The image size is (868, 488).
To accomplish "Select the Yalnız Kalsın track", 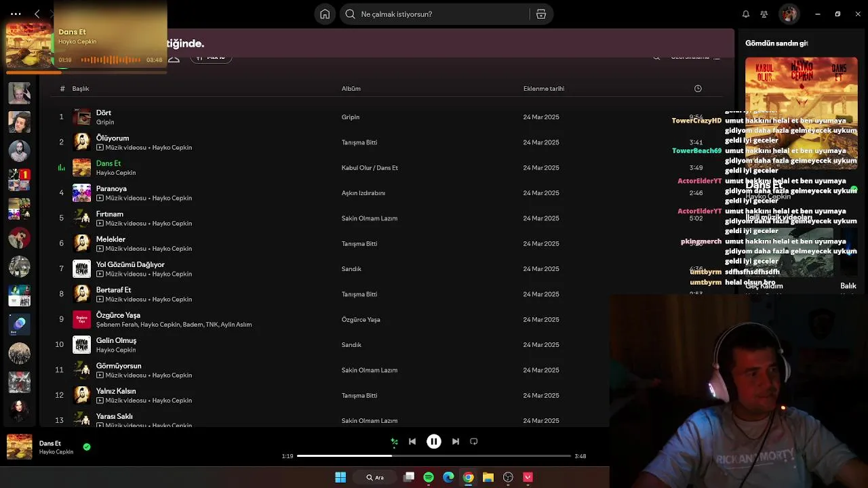I will 116,391.
